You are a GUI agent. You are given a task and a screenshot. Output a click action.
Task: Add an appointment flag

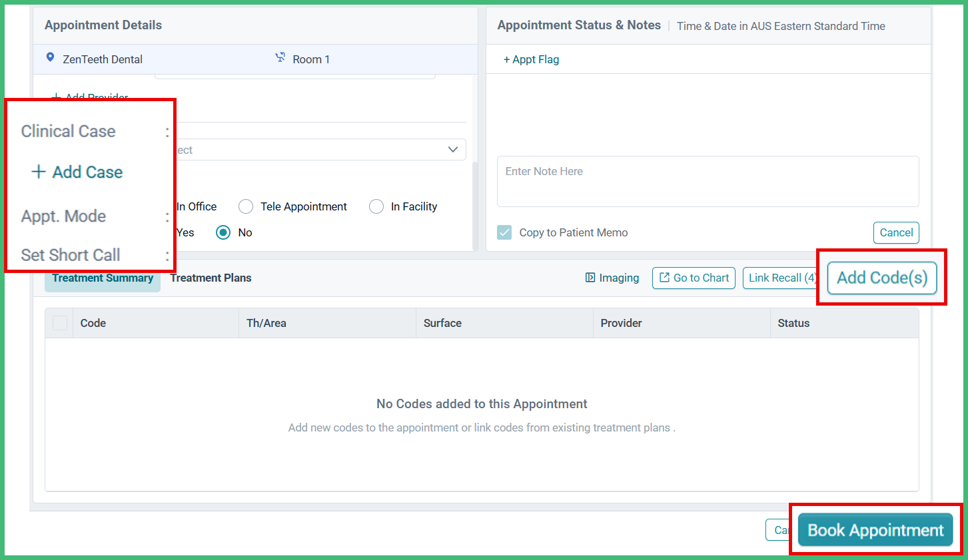pyautogui.click(x=531, y=59)
